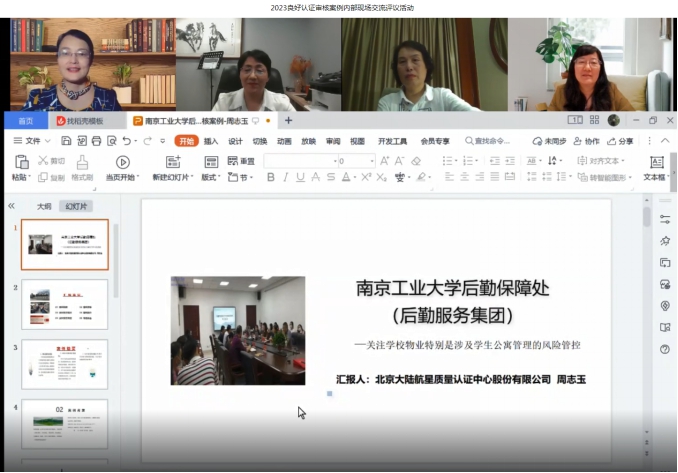
Task: Switch to the Insert (插入) ribbon tab
Action: pos(211,141)
